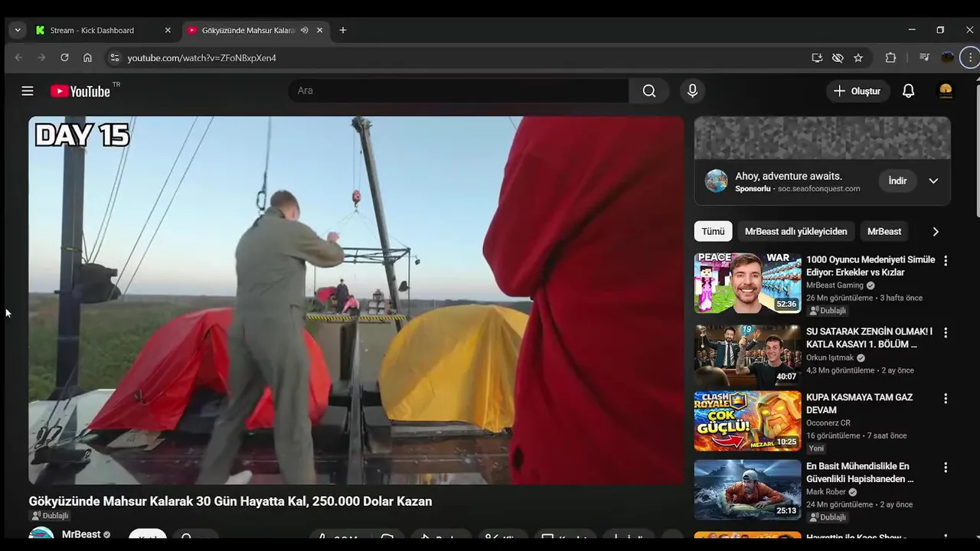Focus the YouTube Ara search box
The image size is (980, 551).
tap(458, 90)
